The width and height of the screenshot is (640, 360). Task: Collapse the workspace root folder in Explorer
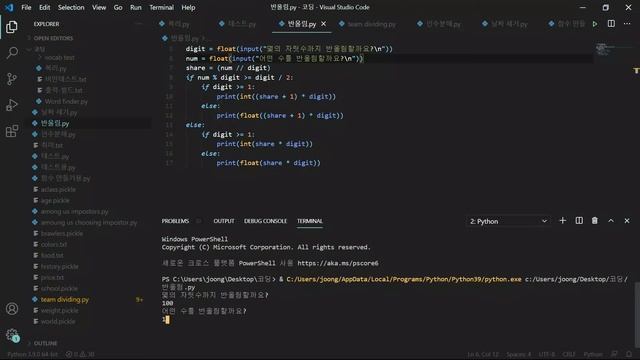(x=40, y=49)
